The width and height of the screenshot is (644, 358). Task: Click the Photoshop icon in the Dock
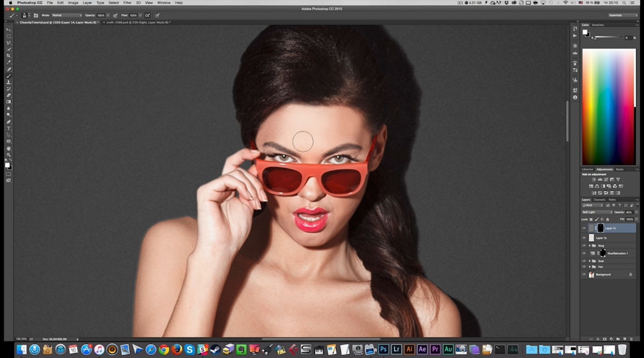tap(383, 349)
